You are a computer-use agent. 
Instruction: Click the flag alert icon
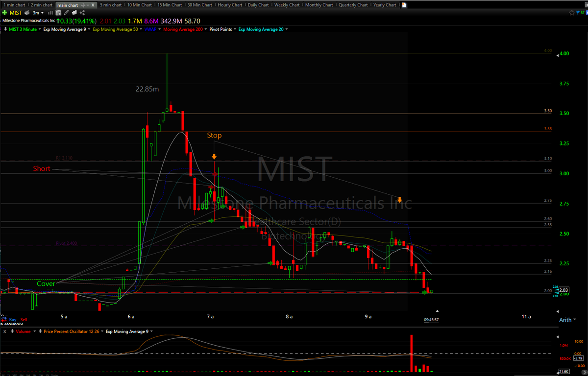(x=578, y=13)
